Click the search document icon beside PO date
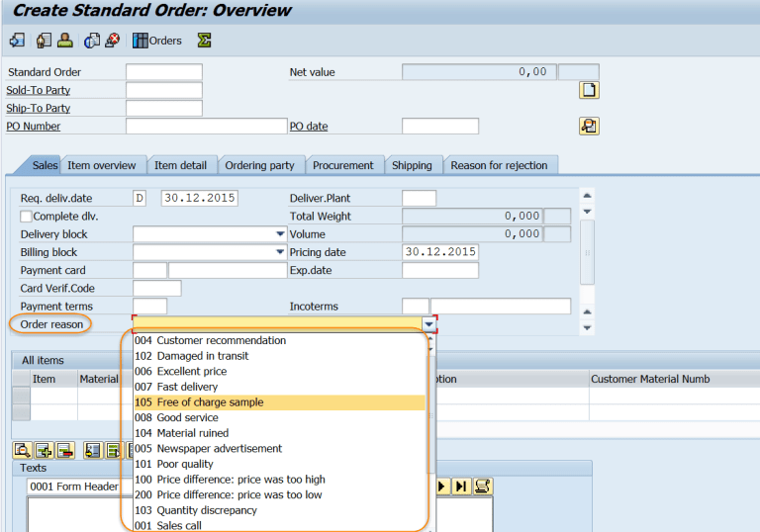This screenshot has height=532, width=760. tap(589, 126)
